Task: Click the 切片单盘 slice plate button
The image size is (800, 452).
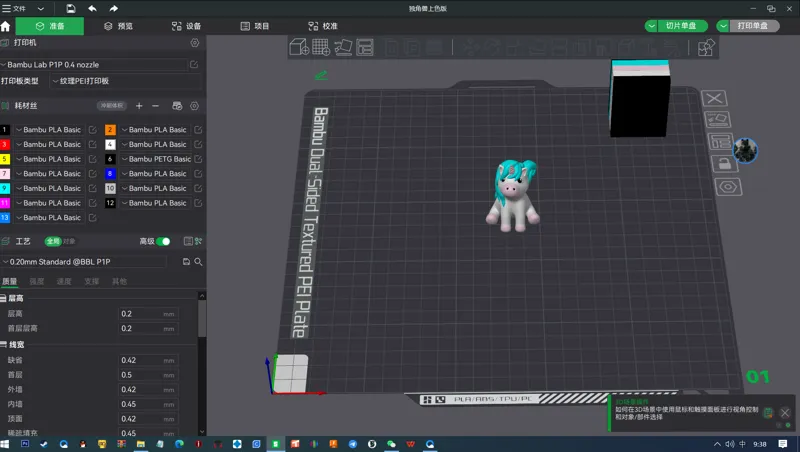Action: (683, 26)
